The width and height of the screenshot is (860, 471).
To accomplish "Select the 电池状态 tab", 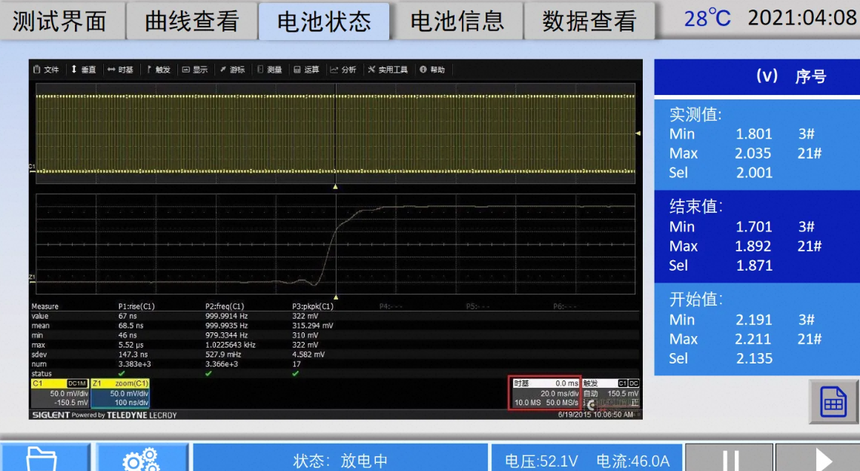I will pos(324,21).
